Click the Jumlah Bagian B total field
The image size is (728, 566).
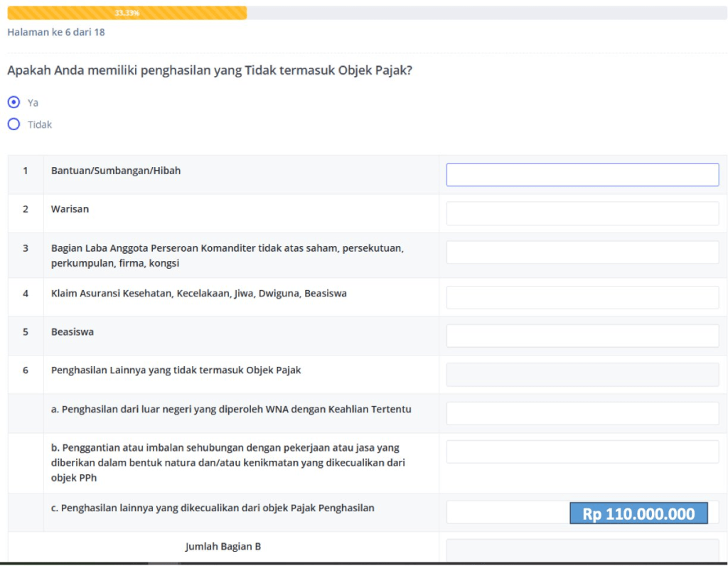point(582,550)
